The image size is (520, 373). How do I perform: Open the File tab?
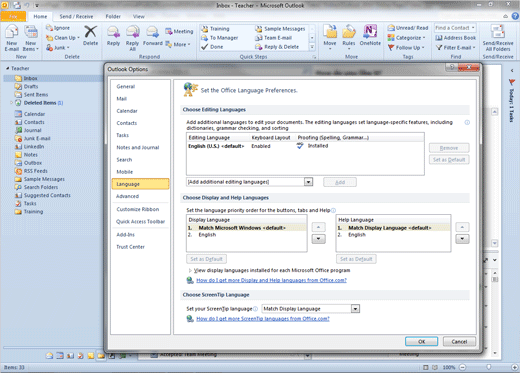coord(13,16)
